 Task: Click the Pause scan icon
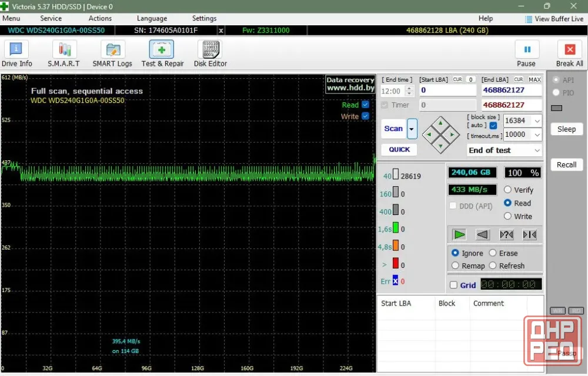click(527, 49)
